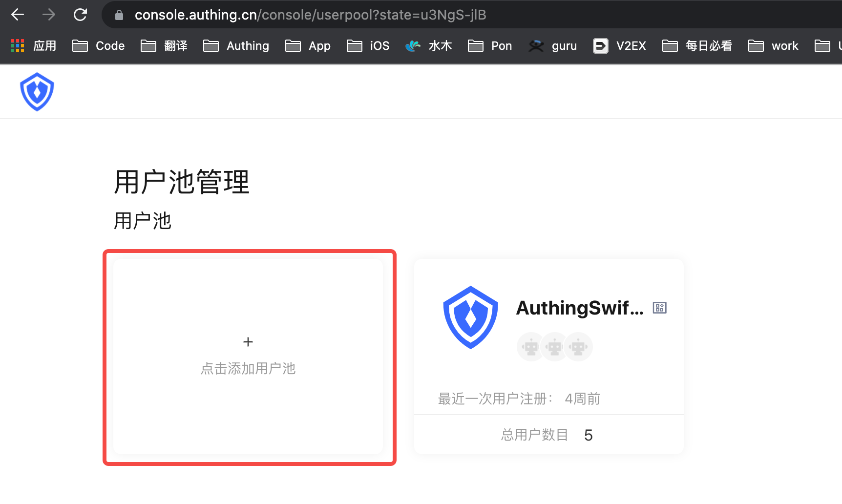Click the 点击添加用户池 label
The width and height of the screenshot is (842, 504).
pyautogui.click(x=248, y=368)
